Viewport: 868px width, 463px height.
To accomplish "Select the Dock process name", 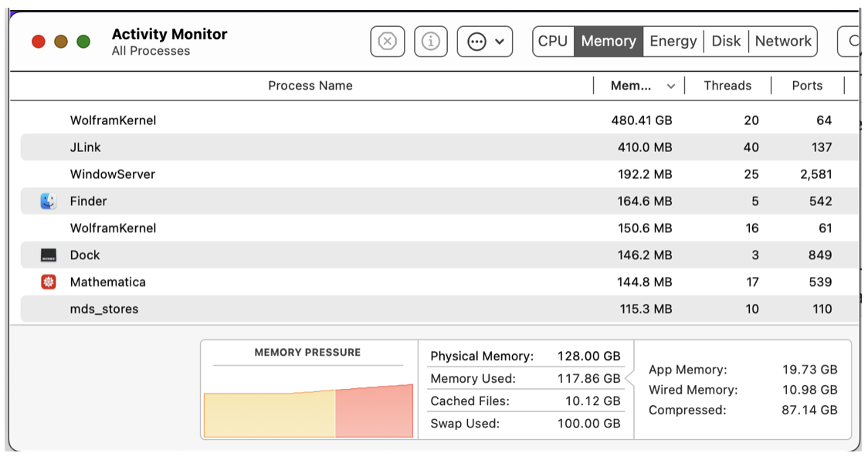I will tap(85, 255).
